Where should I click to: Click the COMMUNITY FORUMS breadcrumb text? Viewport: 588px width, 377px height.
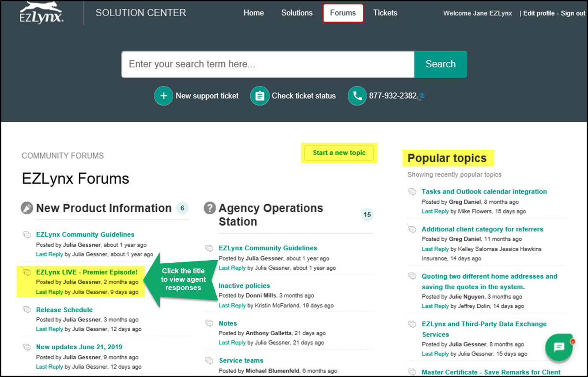[63, 156]
